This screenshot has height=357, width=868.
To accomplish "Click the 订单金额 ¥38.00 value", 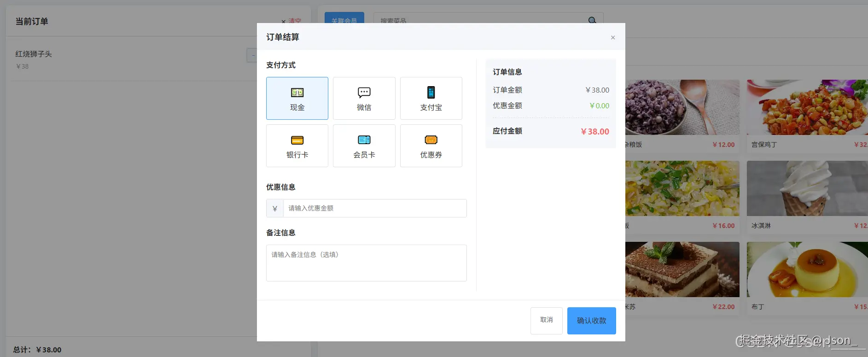I will point(597,90).
